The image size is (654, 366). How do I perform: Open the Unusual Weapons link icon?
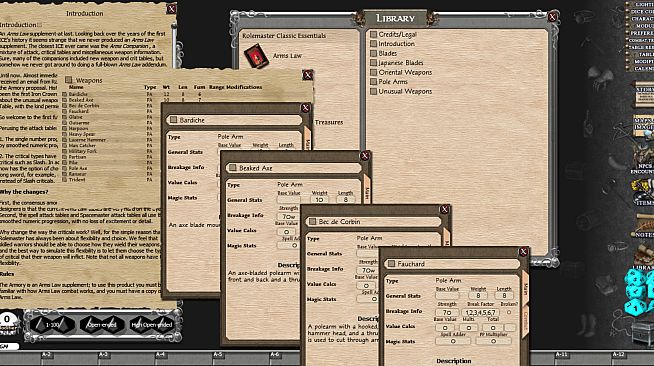pos(374,91)
